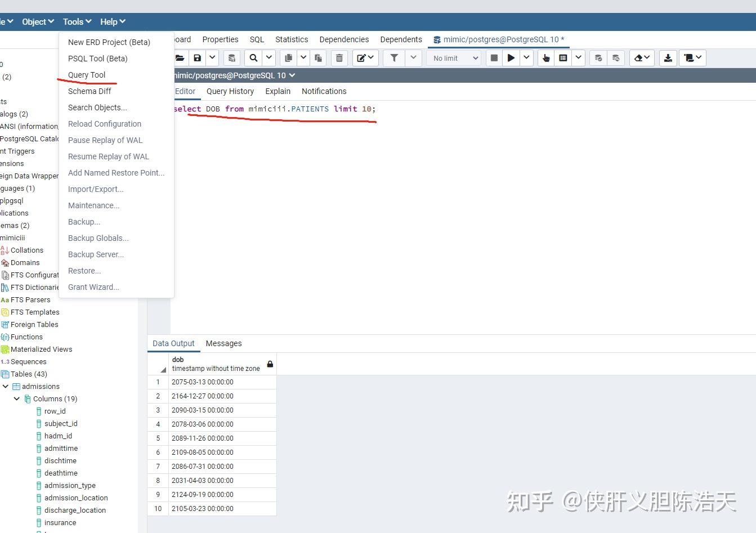Open the explain options dropdown arrow
This screenshot has width=756, height=533.
coord(578,58)
